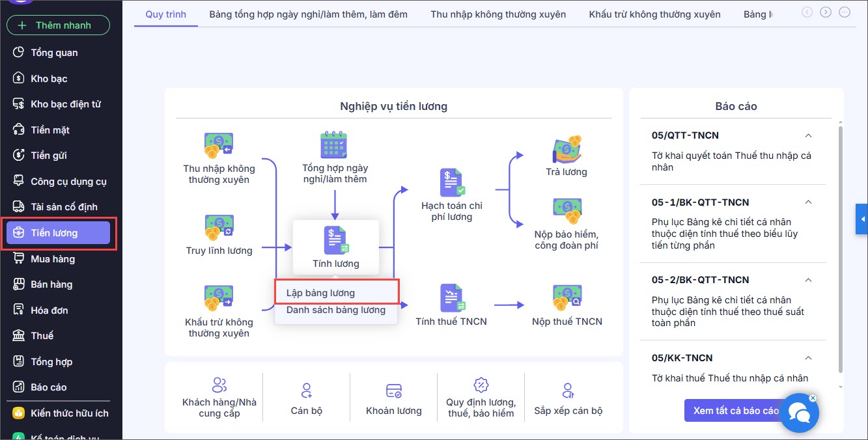Open the Khoản lương shortcut icon
This screenshot has width=868, height=440.
394,391
